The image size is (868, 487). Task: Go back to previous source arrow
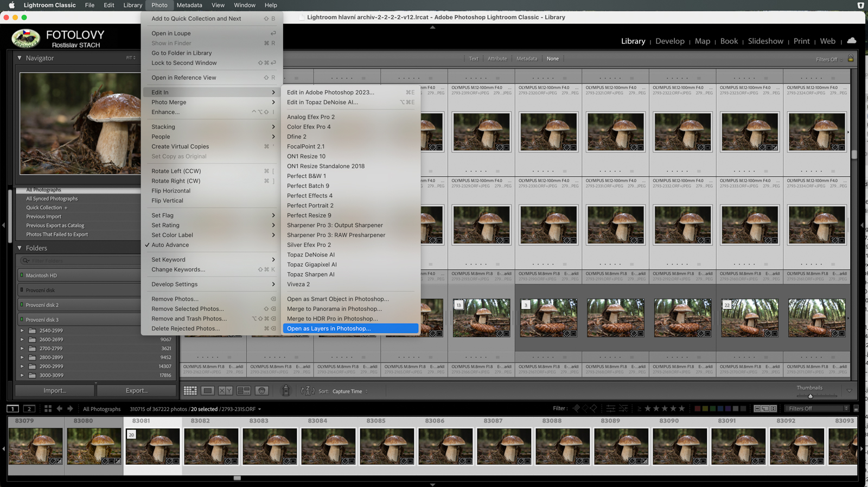pos(60,409)
